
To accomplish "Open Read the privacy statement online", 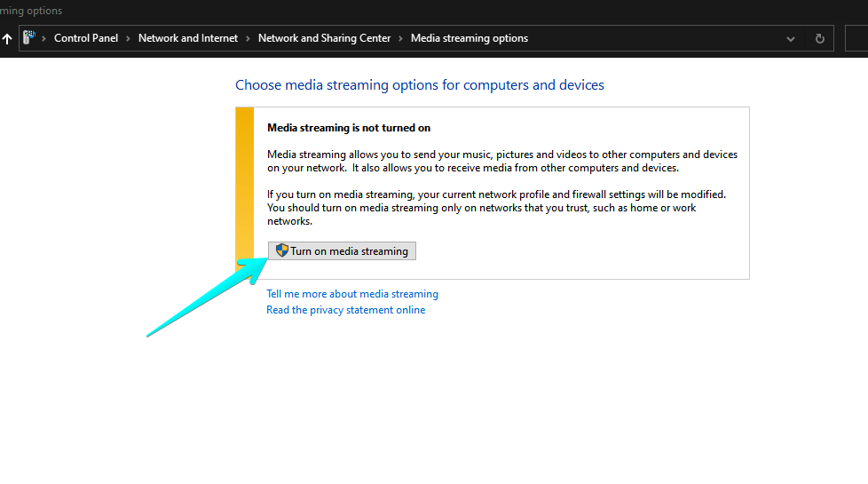I will [345, 310].
